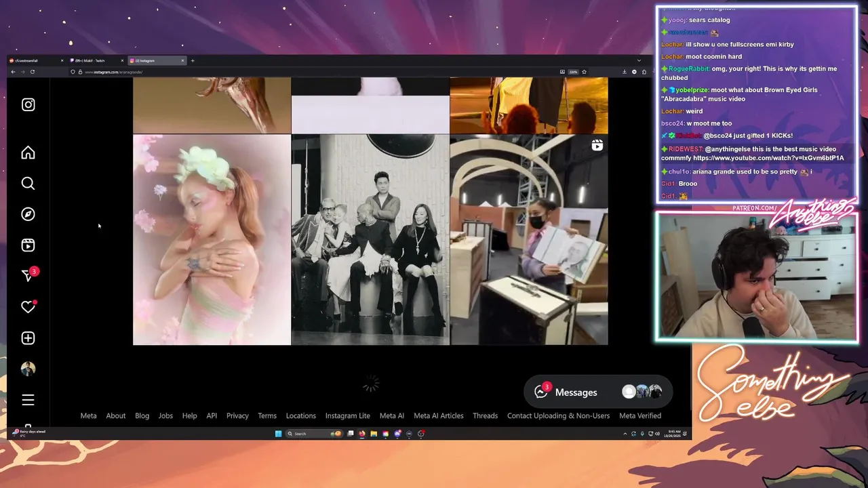
Task: Click the Meta AI footer link
Action: [392, 415]
